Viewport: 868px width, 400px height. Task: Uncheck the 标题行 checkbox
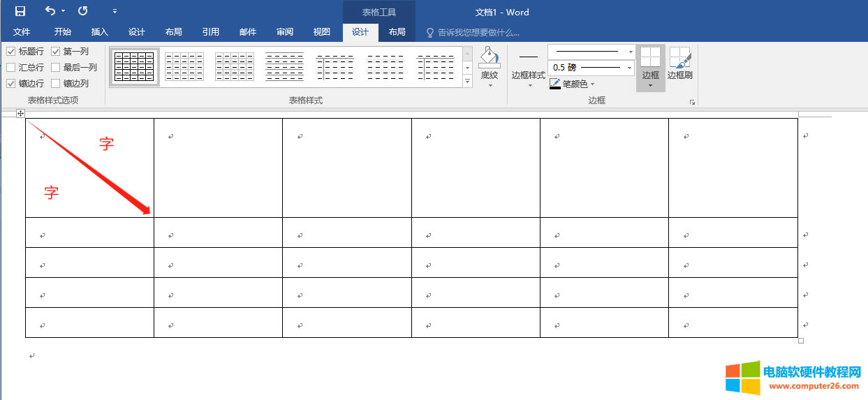[x=11, y=52]
